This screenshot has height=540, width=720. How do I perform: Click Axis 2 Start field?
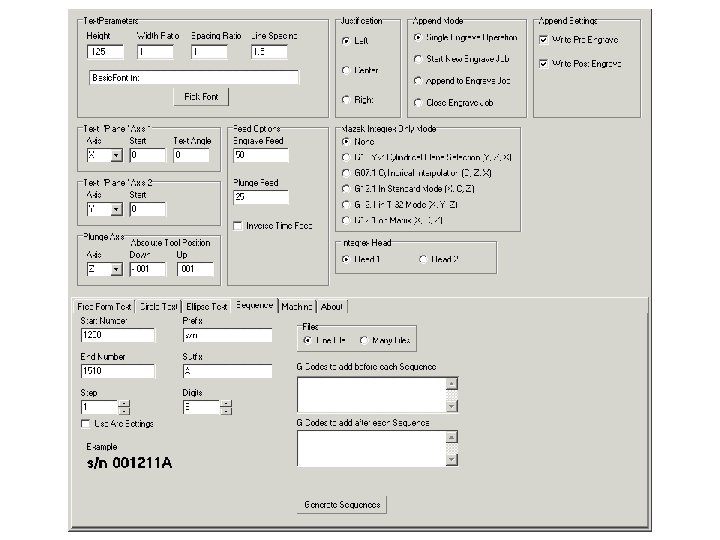click(147, 209)
